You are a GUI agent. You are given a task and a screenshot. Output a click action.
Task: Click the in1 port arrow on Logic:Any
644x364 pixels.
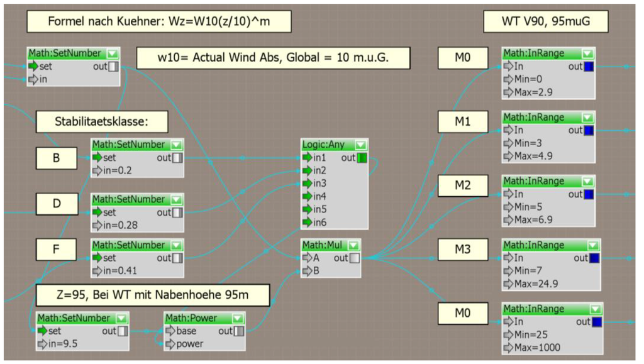point(308,158)
